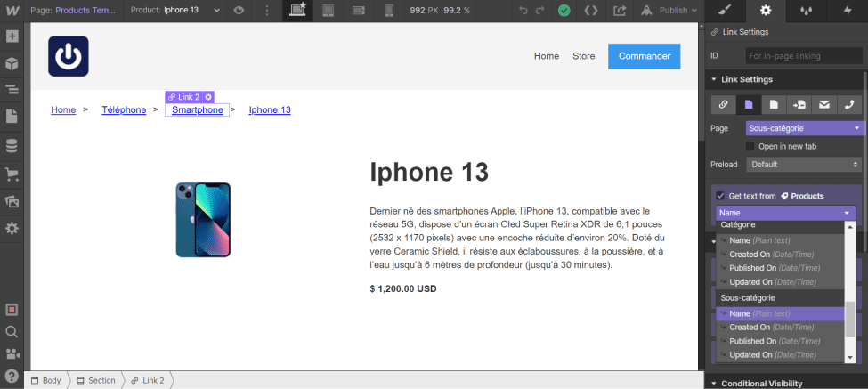Check the green save status indicator
This screenshot has width=868, height=389.
[x=564, y=10]
